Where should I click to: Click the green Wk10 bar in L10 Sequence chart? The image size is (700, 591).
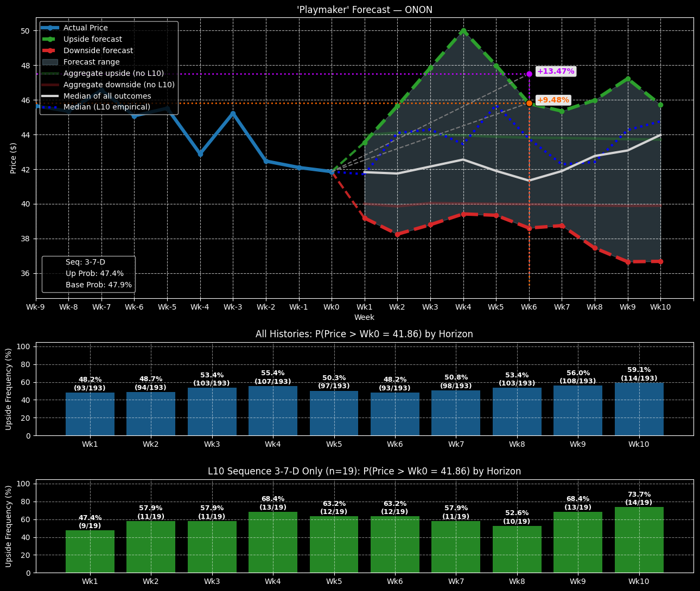(639, 540)
